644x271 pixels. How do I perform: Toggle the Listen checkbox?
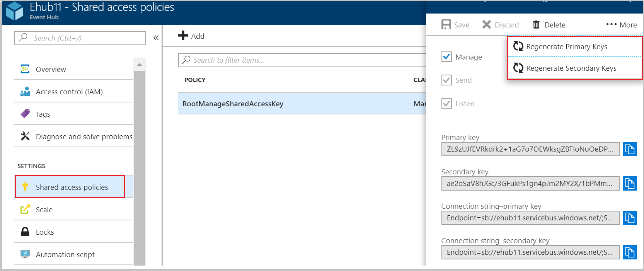446,104
